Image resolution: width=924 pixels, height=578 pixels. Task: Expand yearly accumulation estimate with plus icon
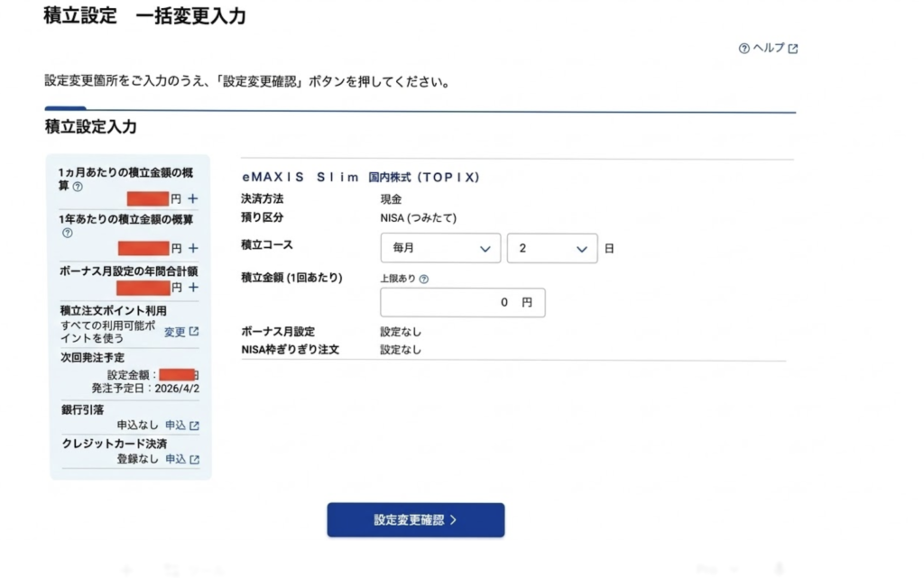[193, 245]
